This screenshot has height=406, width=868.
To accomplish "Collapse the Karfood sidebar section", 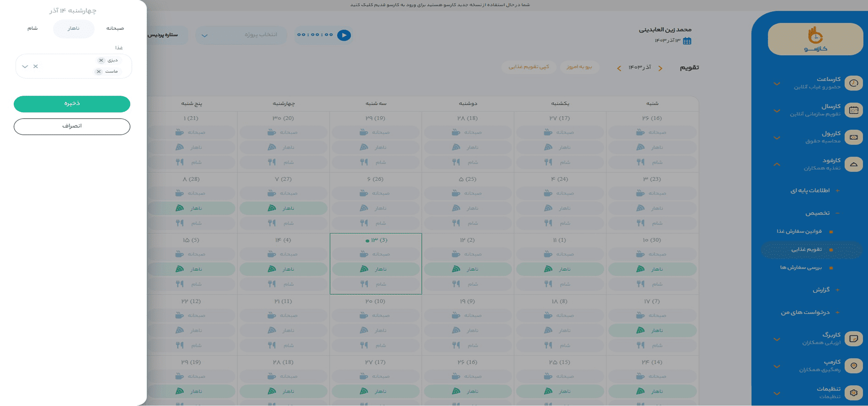I will tap(777, 164).
